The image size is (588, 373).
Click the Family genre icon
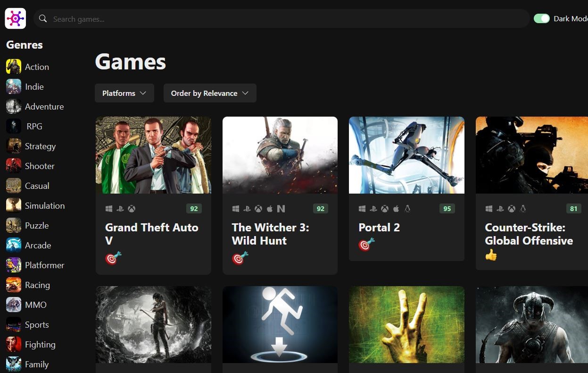coord(14,364)
